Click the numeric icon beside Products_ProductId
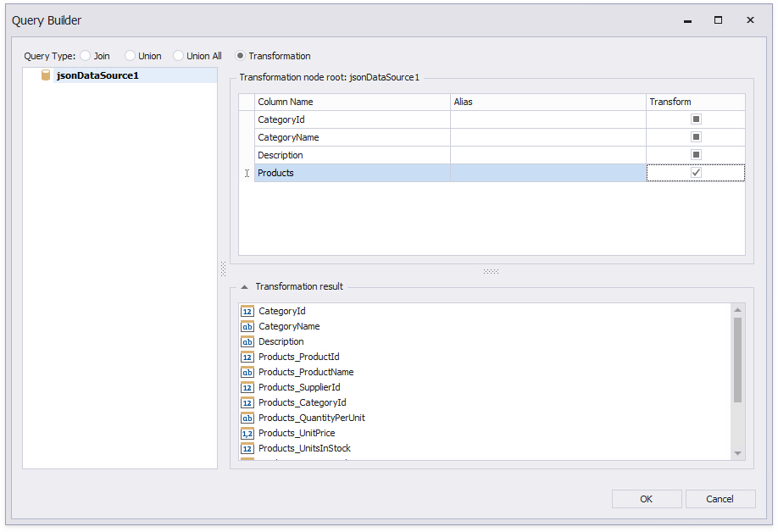 [247, 357]
